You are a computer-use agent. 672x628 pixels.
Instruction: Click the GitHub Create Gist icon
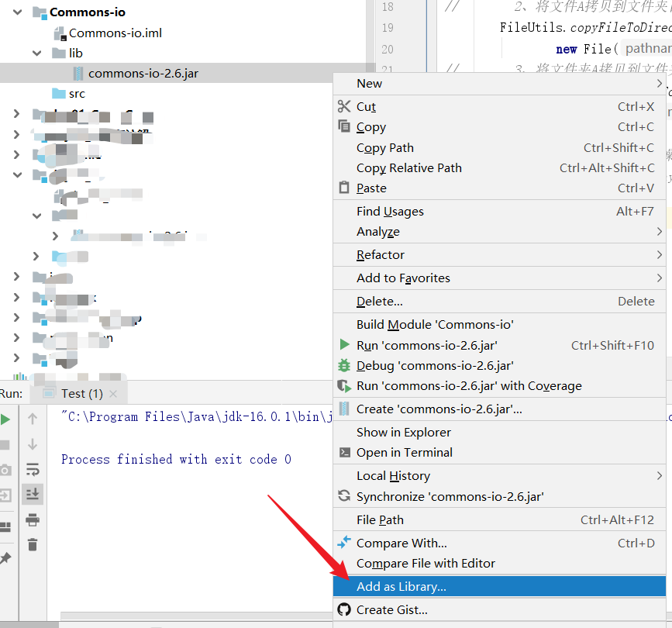[x=344, y=609]
